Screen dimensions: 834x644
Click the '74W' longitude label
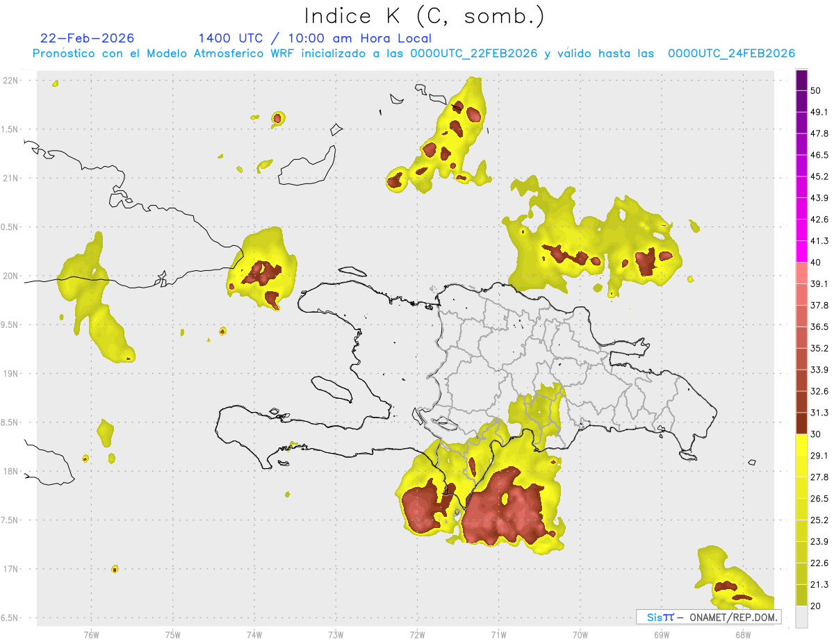pos(254,635)
